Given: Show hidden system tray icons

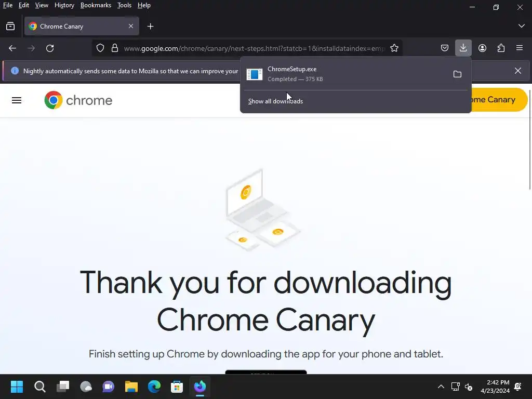Looking at the screenshot, I should pyautogui.click(x=441, y=387).
